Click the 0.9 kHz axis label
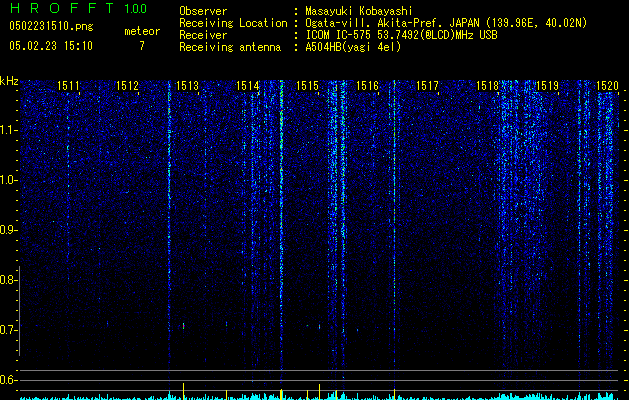The image size is (629, 400). click(x=8, y=230)
